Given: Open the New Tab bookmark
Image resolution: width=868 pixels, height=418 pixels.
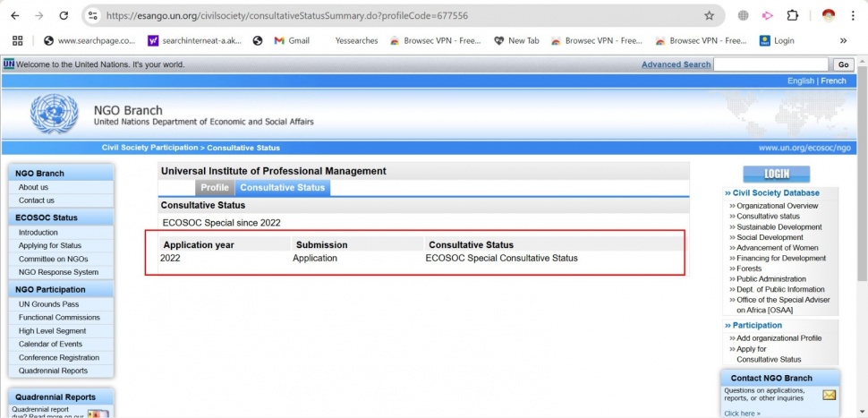Looking at the screenshot, I should pyautogui.click(x=516, y=40).
